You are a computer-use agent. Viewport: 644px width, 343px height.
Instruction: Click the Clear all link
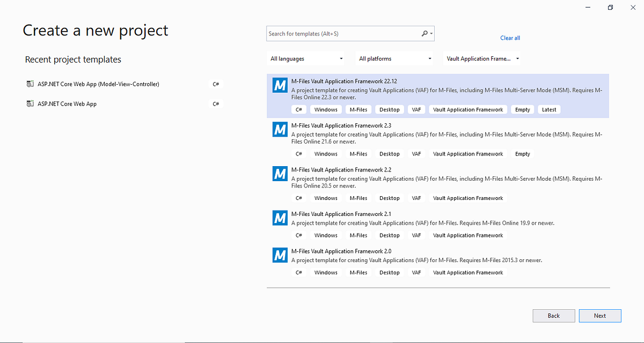pyautogui.click(x=510, y=38)
